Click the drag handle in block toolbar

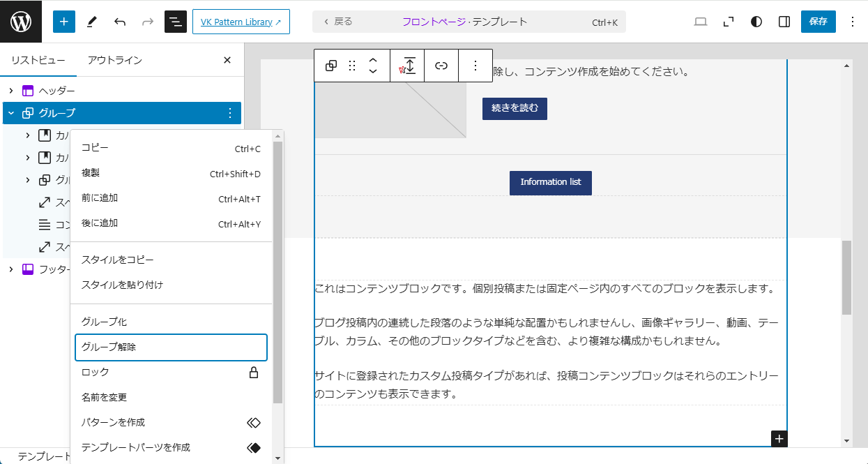click(352, 66)
